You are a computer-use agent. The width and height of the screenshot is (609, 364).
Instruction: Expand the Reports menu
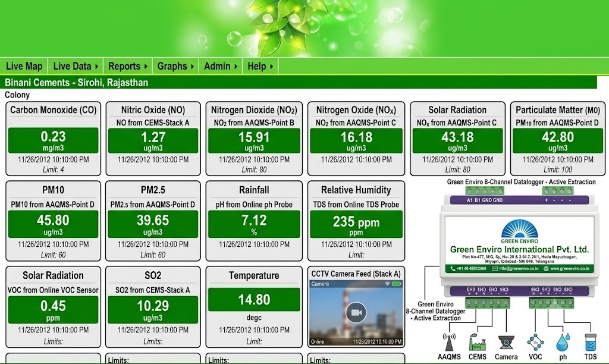click(x=127, y=66)
